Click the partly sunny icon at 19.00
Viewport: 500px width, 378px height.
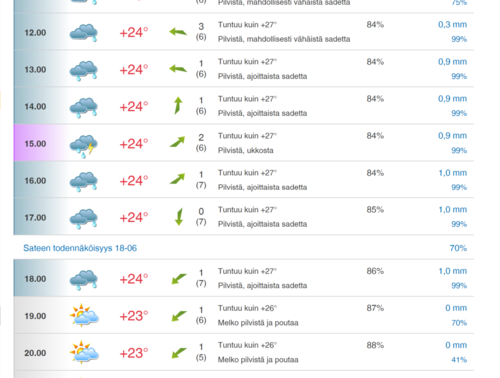coord(84,315)
